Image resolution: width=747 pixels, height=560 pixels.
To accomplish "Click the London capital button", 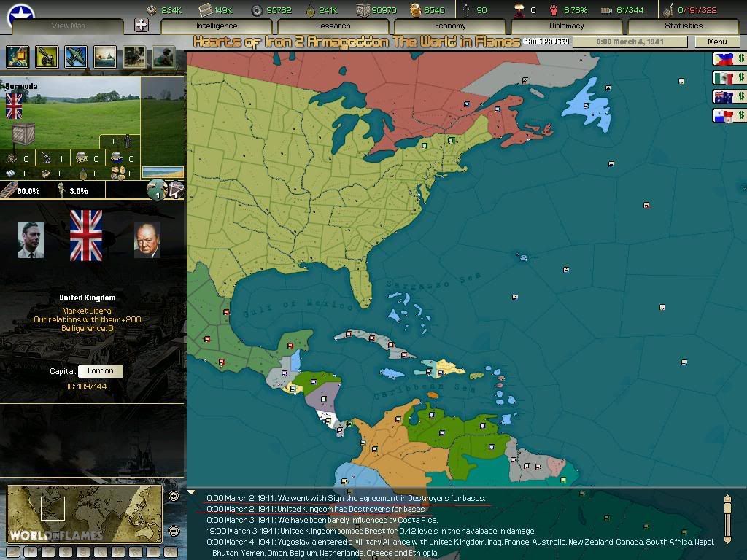I will pos(100,371).
